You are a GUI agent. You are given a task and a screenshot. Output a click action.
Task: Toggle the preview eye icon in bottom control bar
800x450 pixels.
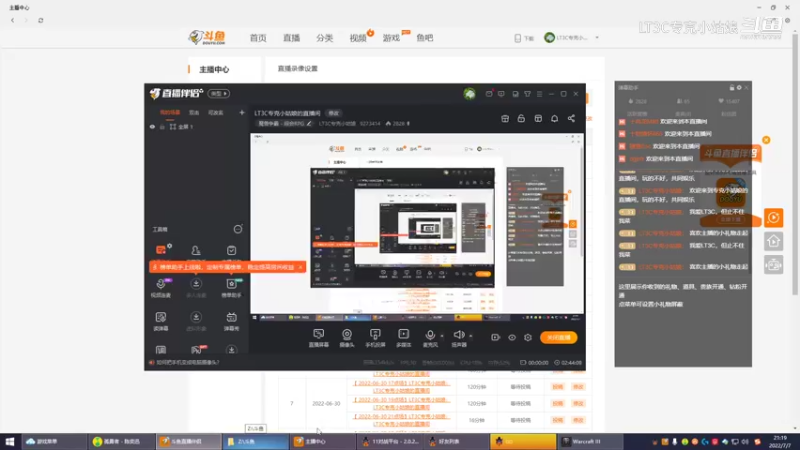pos(512,337)
